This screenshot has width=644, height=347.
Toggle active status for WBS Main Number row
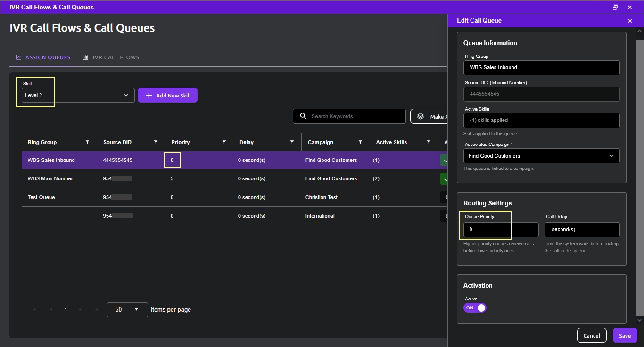click(444, 178)
